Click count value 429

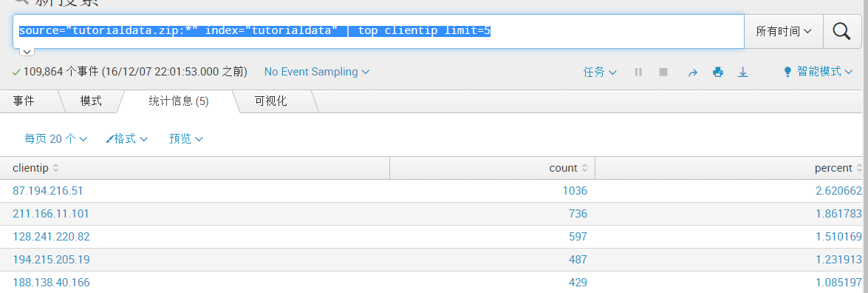578,283
